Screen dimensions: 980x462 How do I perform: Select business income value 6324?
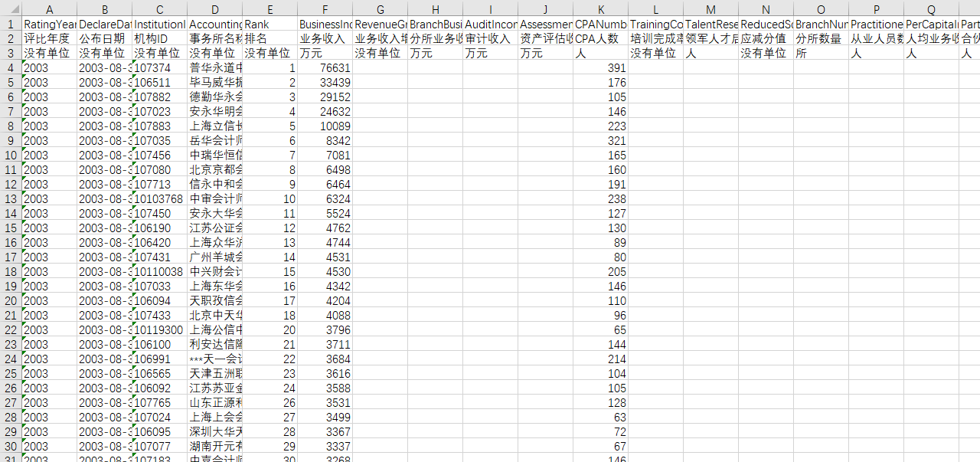click(x=325, y=198)
